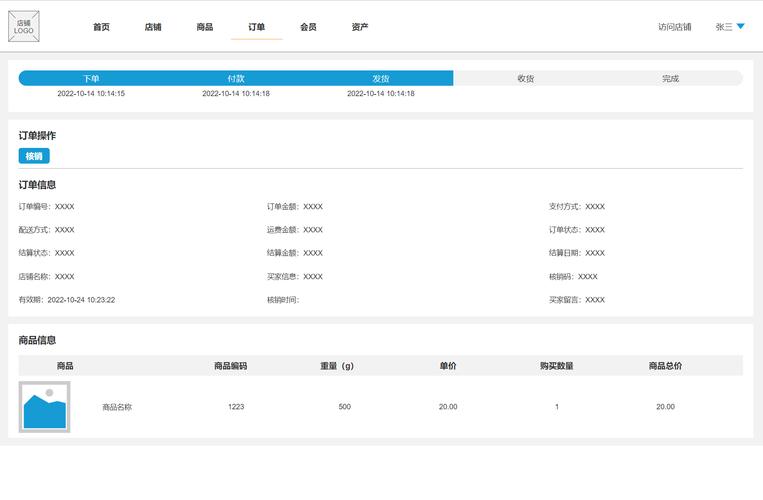Go to the 会员 tab

pyautogui.click(x=308, y=27)
